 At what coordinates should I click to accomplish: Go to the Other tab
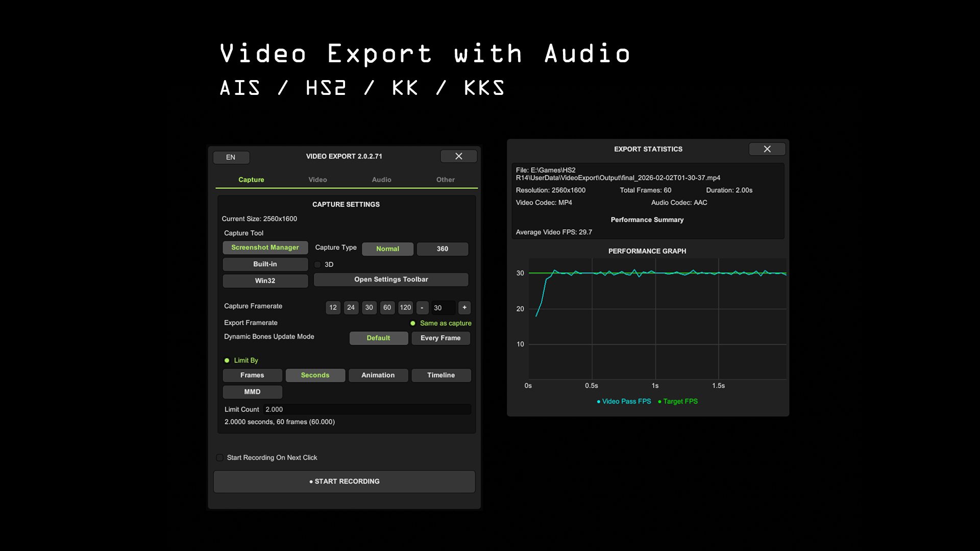(445, 180)
